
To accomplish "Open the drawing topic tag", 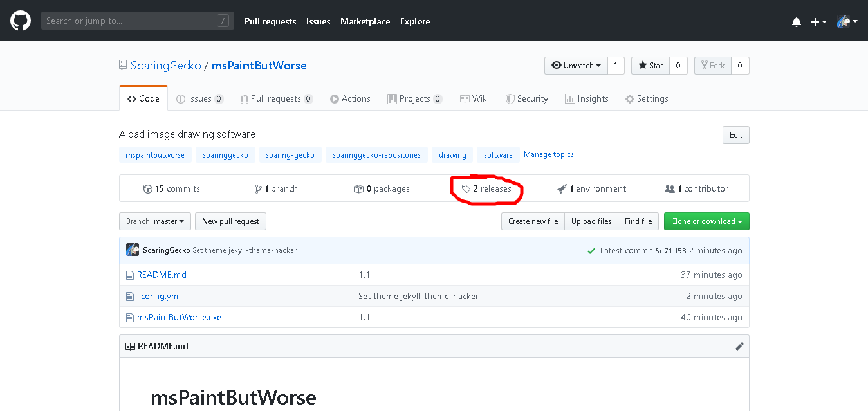I will point(452,155).
